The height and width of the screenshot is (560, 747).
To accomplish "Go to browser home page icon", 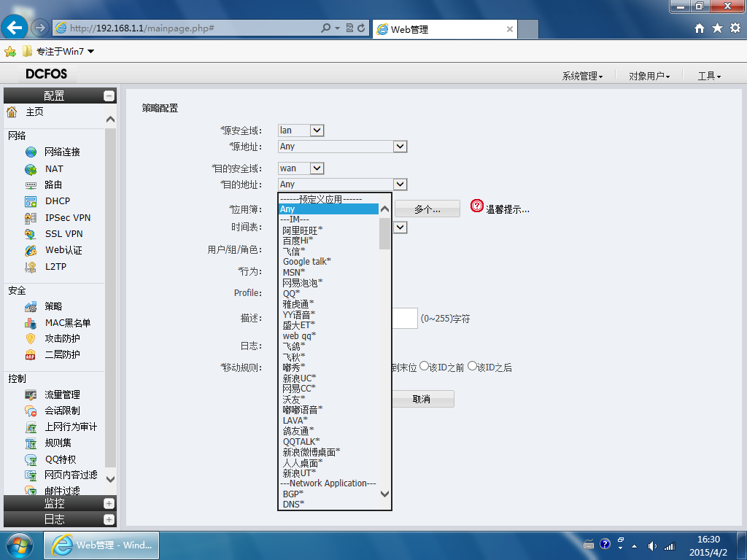I will tap(700, 28).
